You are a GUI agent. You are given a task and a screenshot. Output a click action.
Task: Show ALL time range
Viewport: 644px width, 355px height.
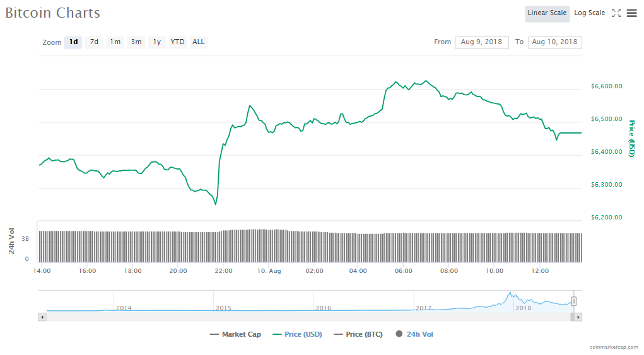tap(199, 42)
